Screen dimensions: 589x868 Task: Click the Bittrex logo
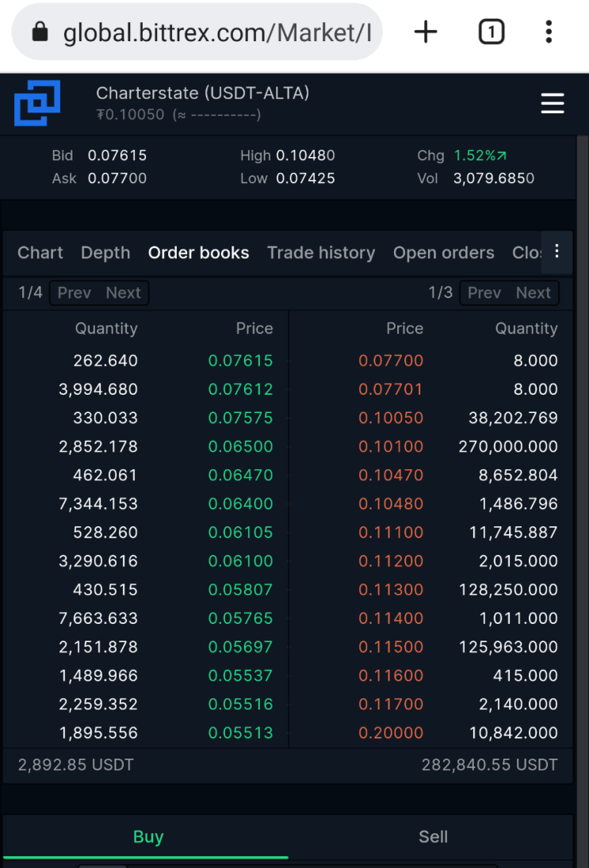click(37, 103)
